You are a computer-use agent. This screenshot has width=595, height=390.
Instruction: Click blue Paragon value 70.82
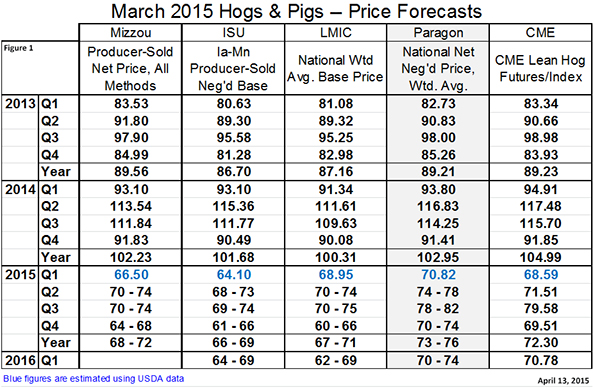tap(438, 275)
